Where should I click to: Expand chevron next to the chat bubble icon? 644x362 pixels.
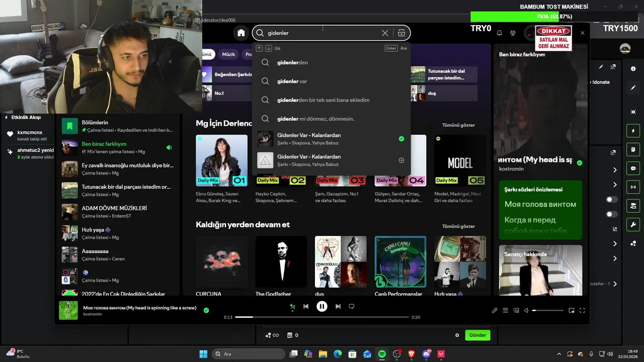[615, 170]
